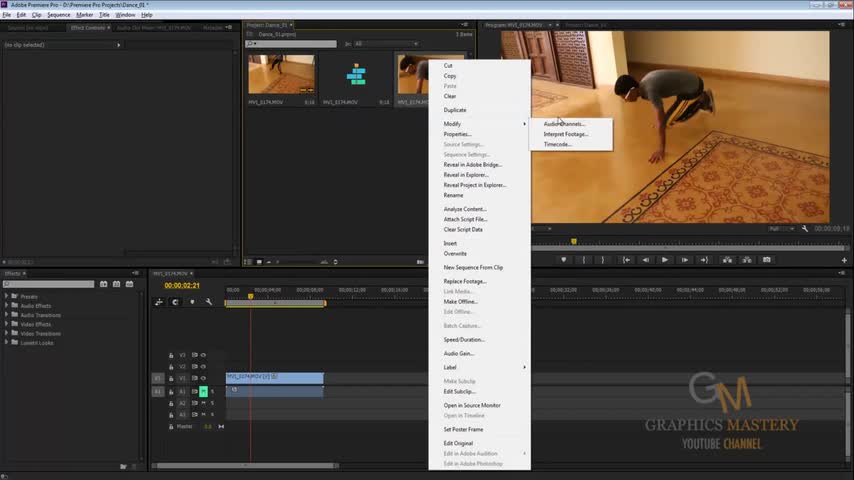Toggle snap/nest sequences icon in timeline
This screenshot has height=480, width=854.
pos(158,302)
